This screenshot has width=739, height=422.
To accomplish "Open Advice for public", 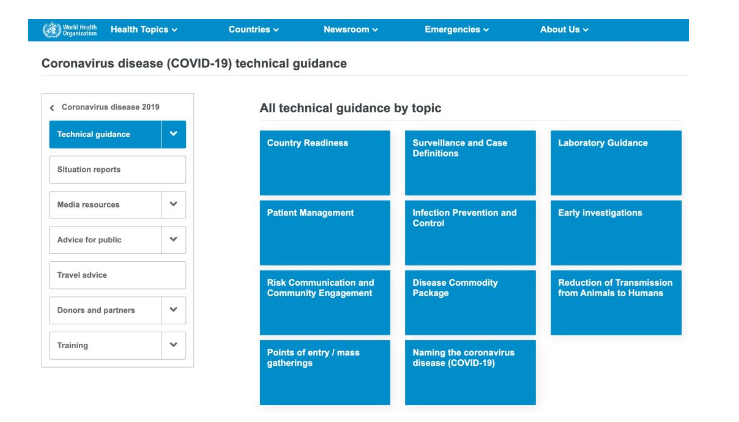I will click(105, 240).
